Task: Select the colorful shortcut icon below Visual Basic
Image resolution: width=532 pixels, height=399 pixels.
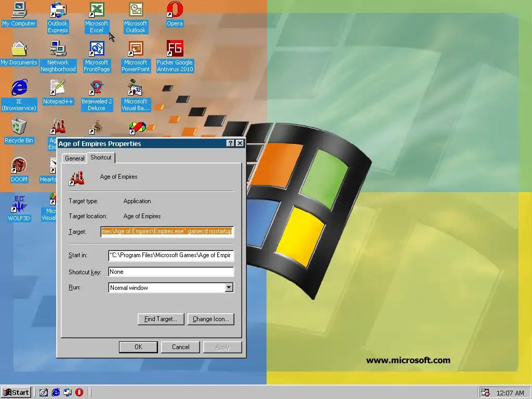Action: (137, 128)
